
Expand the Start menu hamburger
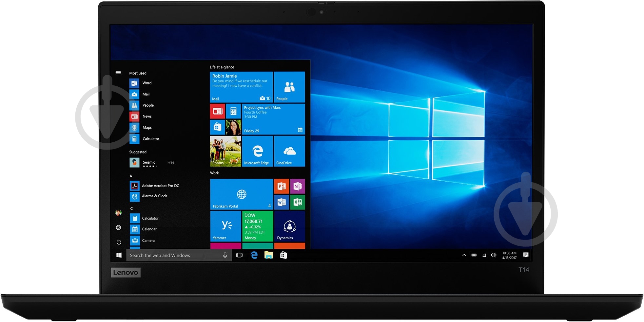[x=118, y=73]
